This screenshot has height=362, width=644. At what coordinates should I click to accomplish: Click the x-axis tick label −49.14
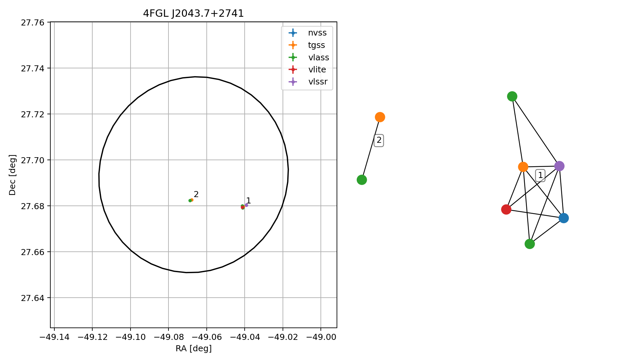[x=54, y=337]
